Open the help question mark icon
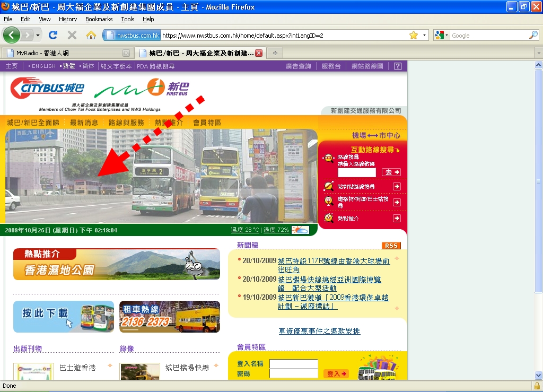Image resolution: width=543 pixels, height=392 pixels. point(398,66)
